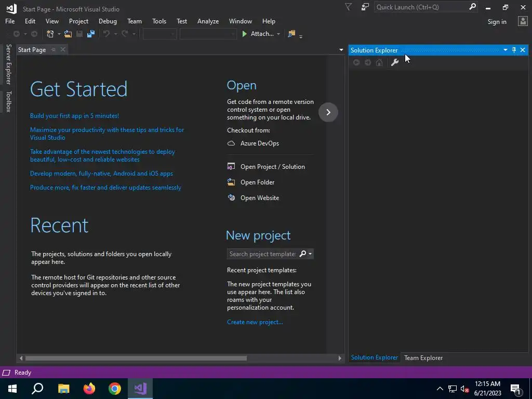This screenshot has width=532, height=399.
Task: Click the Save All toolbar icon
Action: pos(90,34)
